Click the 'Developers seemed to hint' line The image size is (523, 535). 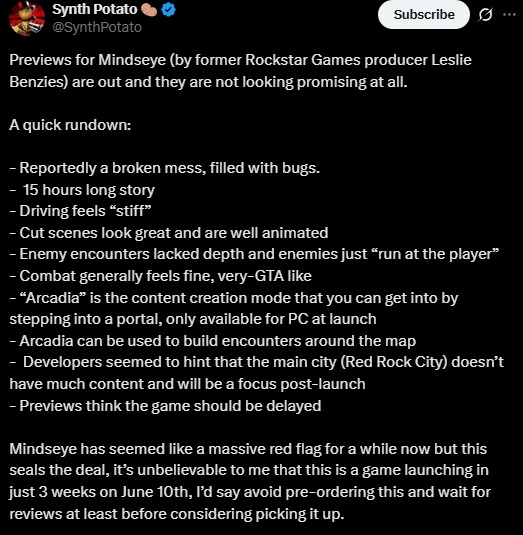(x=257, y=373)
